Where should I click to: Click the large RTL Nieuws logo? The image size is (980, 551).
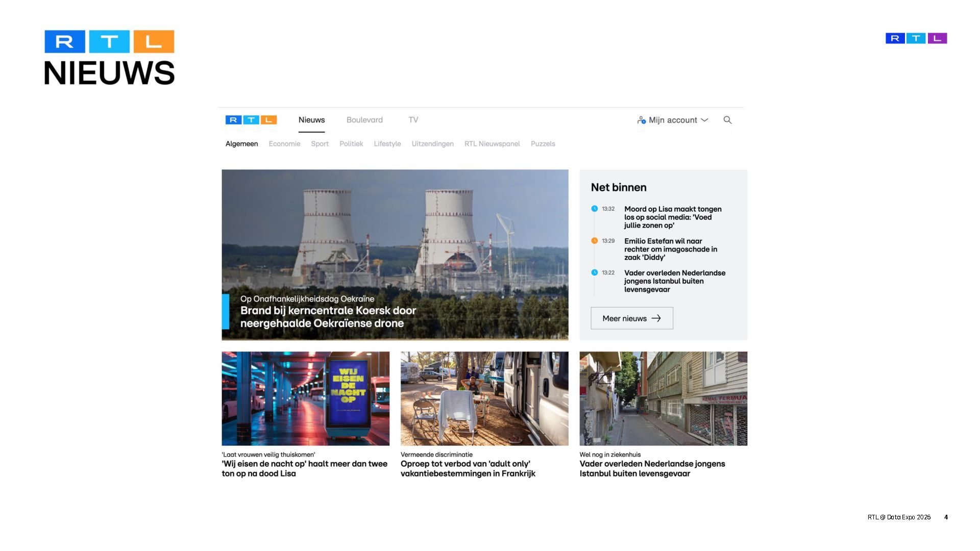(109, 57)
